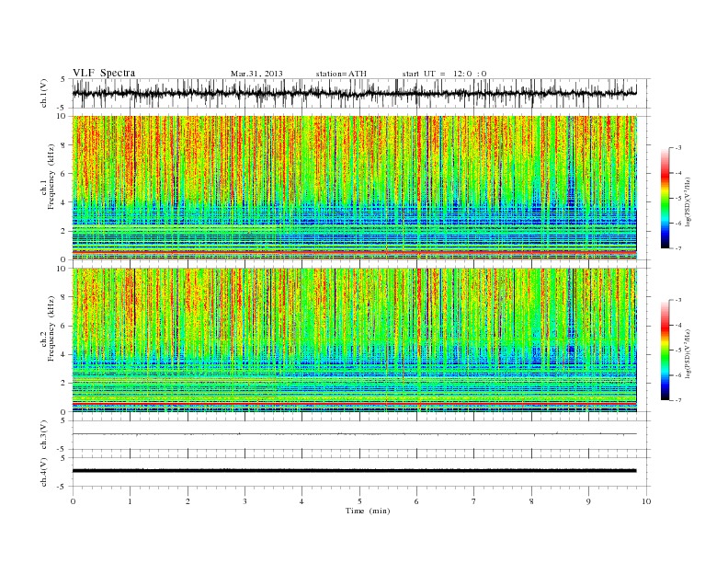Select the date text "Mar.31, 2013"
728x563 pixels.
click(256, 74)
